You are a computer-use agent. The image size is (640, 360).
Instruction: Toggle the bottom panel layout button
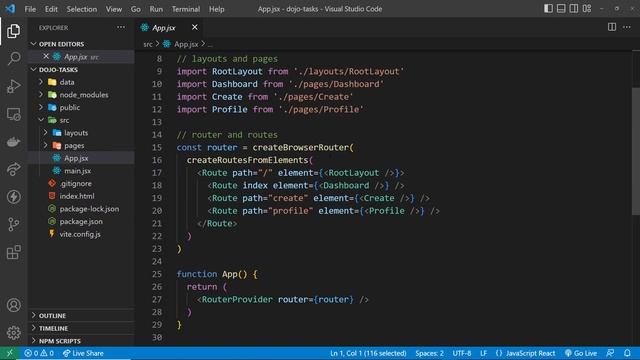[x=561, y=9]
